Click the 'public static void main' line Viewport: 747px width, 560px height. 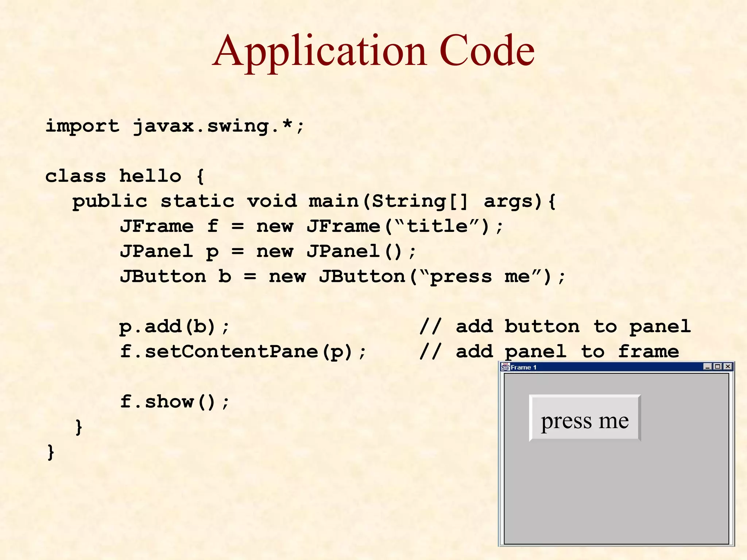314,202
